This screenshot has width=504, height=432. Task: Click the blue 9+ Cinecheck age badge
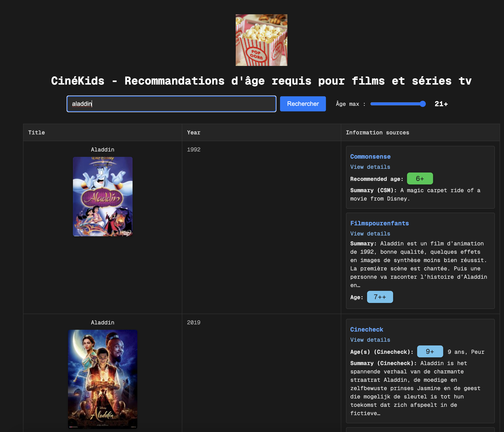pos(430,351)
